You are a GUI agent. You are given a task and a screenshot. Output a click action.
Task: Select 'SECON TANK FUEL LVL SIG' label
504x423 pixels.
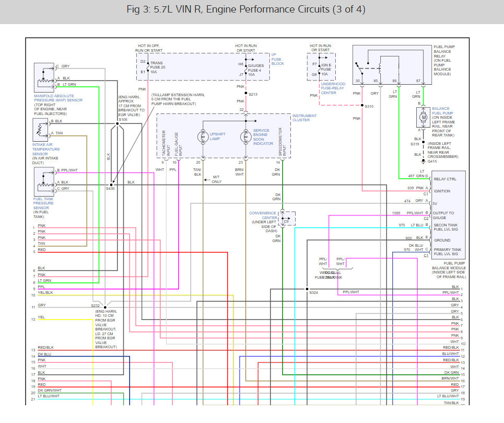pos(446,227)
